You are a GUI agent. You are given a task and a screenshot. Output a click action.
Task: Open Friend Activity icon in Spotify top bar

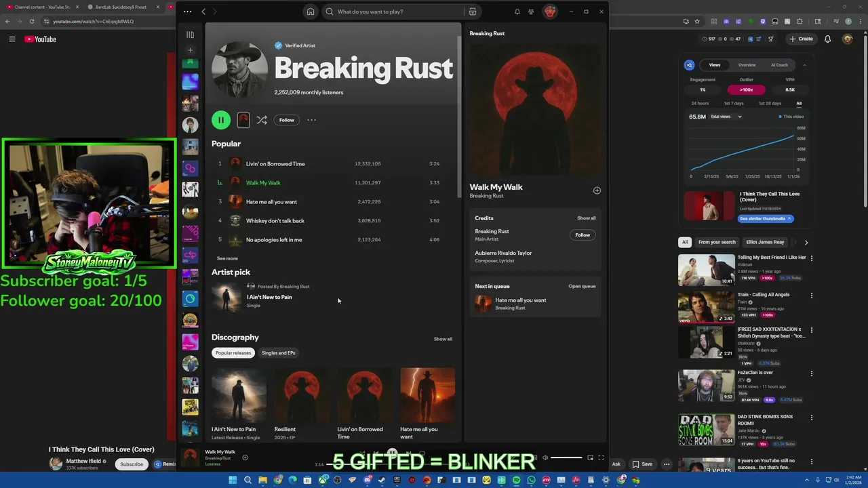coord(531,12)
